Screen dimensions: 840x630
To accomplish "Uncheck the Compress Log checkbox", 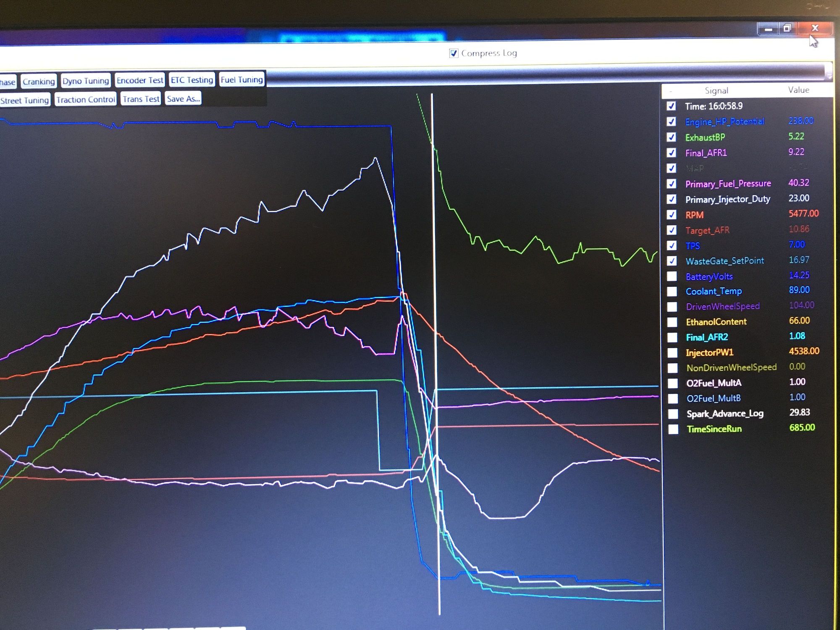I will point(454,53).
